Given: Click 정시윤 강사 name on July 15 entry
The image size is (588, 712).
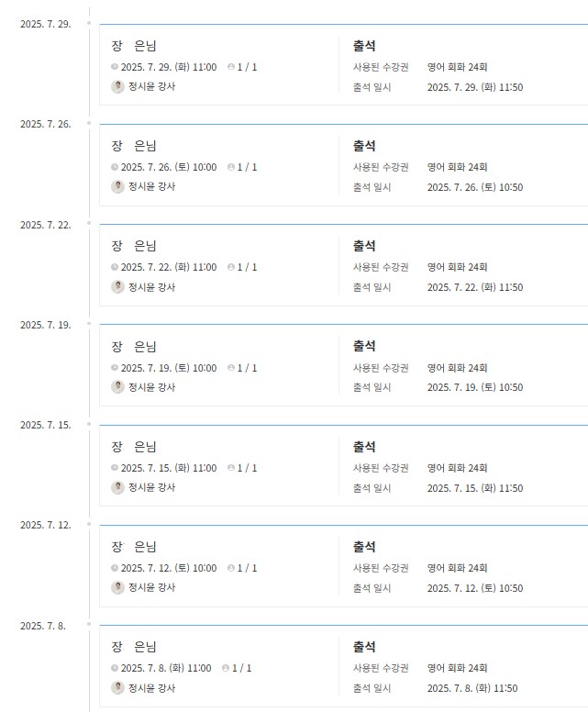Looking at the screenshot, I should pos(151,487).
